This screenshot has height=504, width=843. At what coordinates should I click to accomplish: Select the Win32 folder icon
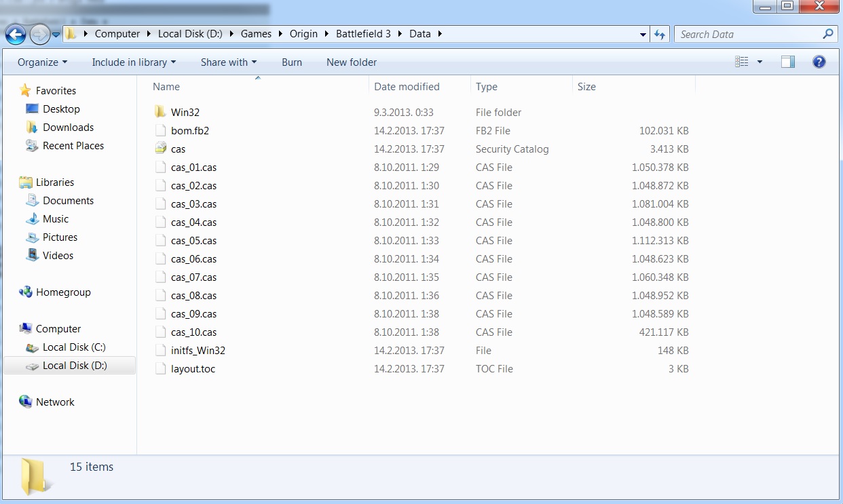coord(160,113)
